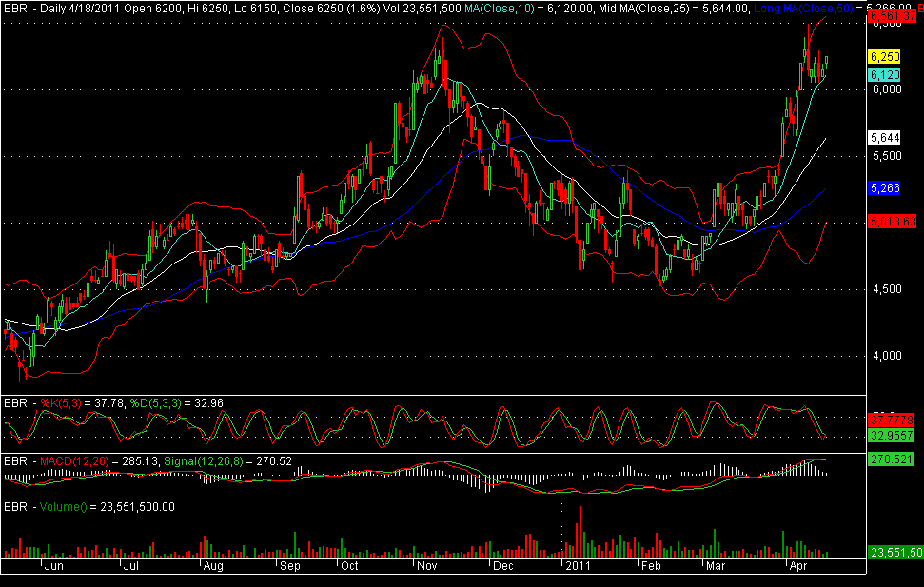Screen dimensions: 924x587
Task: Click the Sep month label on time axis
Action: click(290, 566)
